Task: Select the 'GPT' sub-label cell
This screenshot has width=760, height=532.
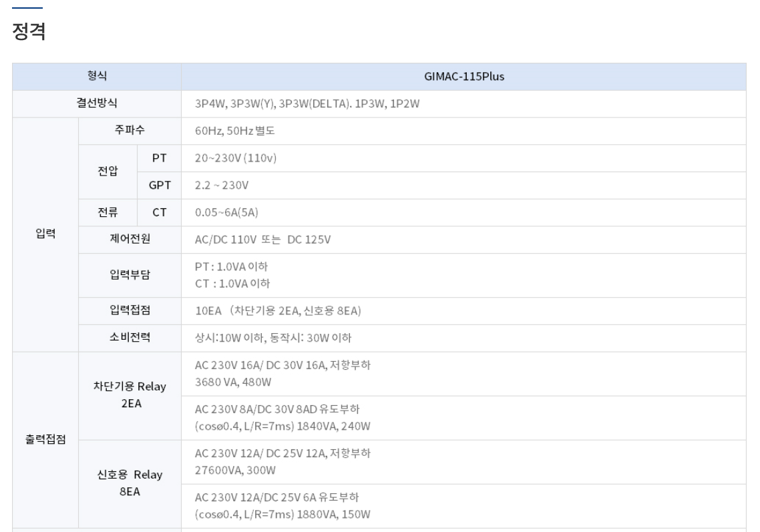Action: coord(160,185)
